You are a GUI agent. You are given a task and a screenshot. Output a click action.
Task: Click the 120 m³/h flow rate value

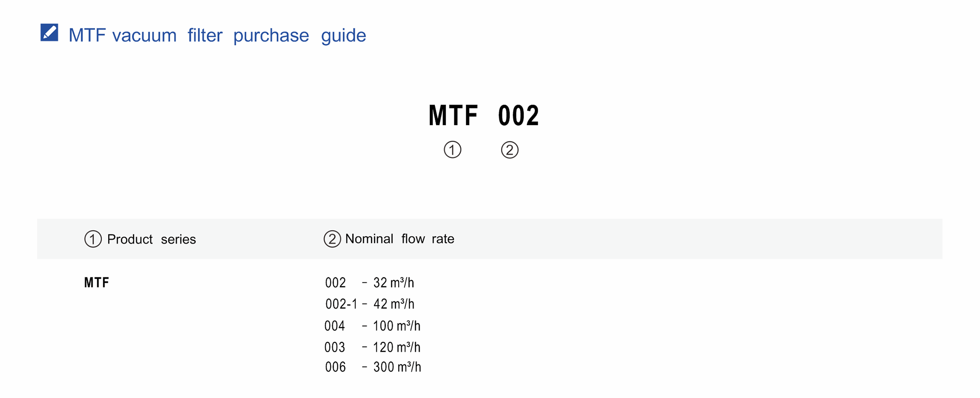396,347
